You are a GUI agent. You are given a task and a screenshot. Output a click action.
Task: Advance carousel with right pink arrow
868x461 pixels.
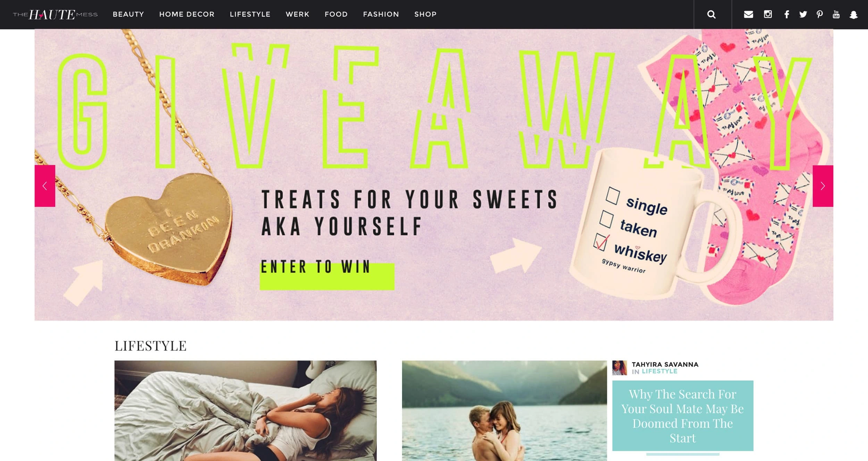pyautogui.click(x=823, y=186)
